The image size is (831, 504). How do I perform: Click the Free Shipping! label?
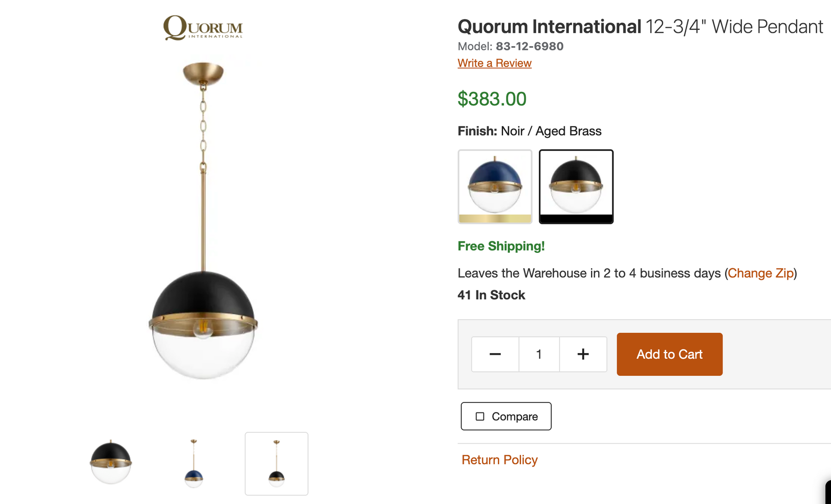(501, 246)
